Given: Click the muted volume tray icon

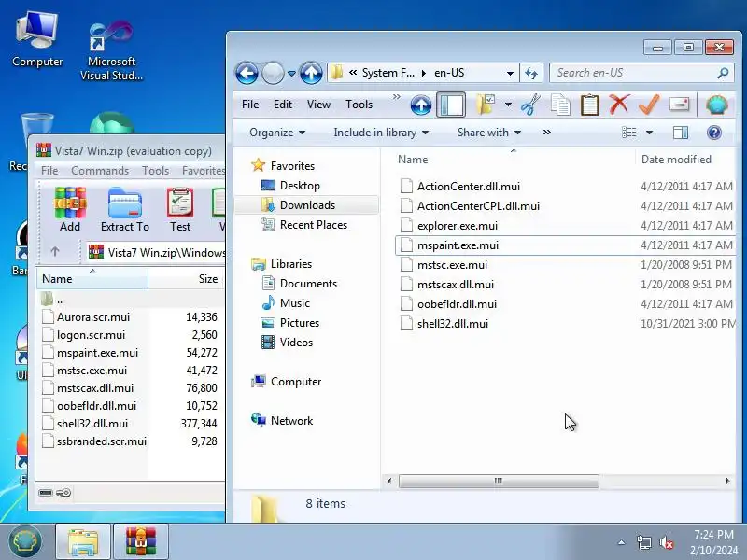Looking at the screenshot, I should point(666,542).
